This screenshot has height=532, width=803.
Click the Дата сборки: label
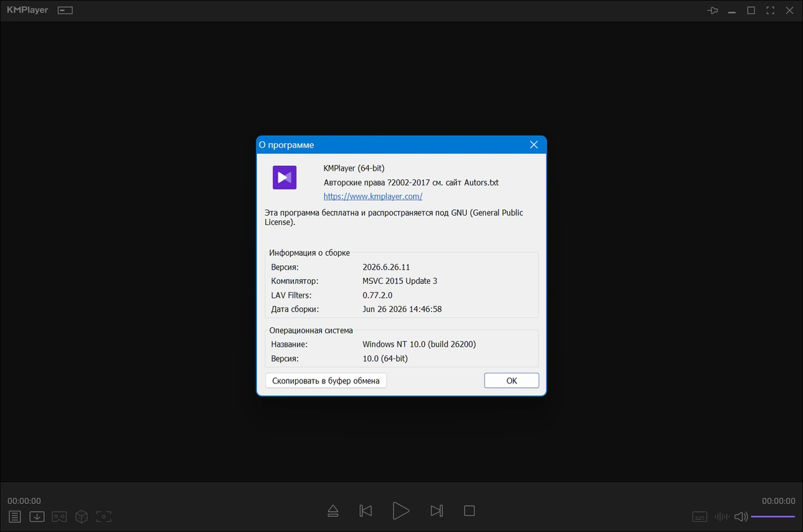coord(295,309)
